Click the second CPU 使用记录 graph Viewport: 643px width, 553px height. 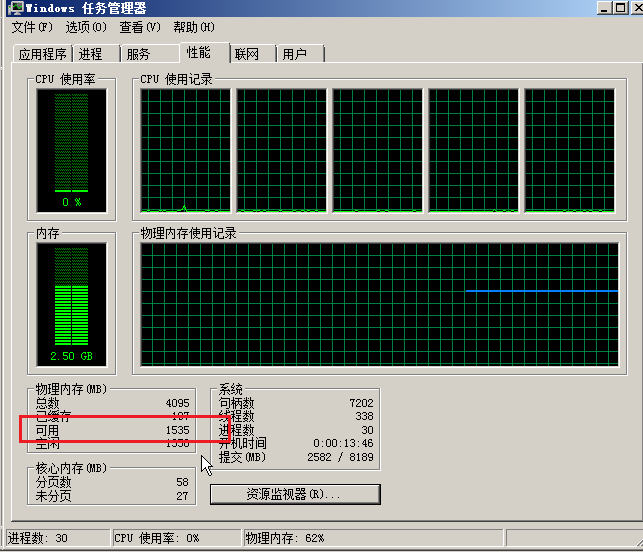point(281,151)
